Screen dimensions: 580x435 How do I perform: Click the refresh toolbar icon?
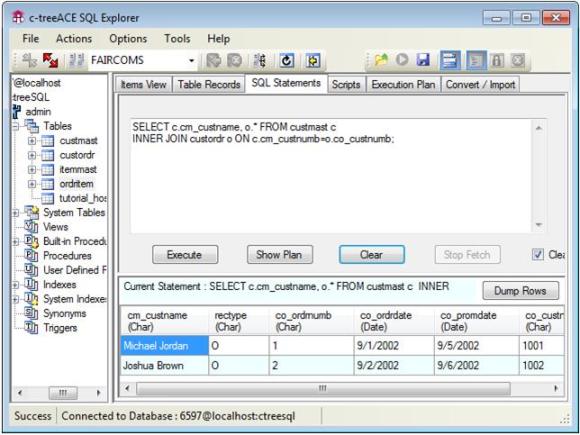coord(287,60)
